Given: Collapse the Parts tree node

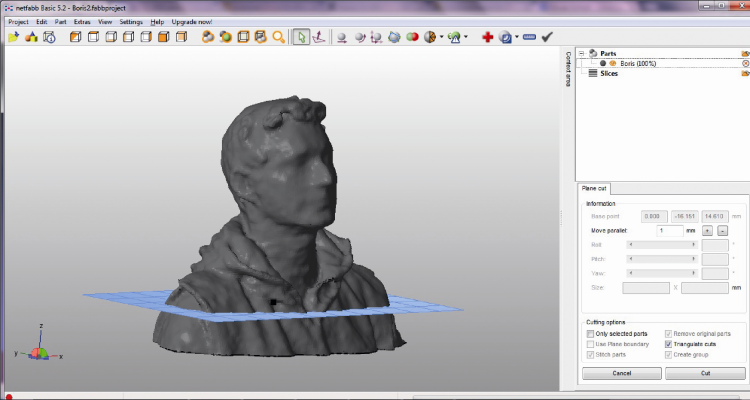Looking at the screenshot, I should coord(582,54).
